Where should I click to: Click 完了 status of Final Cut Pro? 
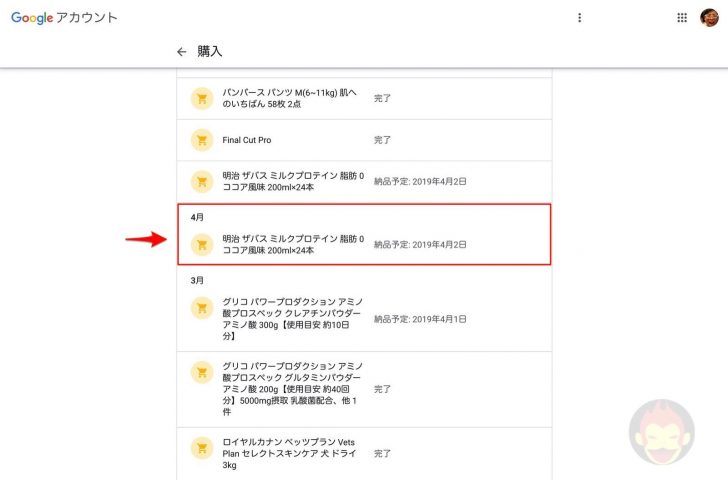(x=382, y=140)
